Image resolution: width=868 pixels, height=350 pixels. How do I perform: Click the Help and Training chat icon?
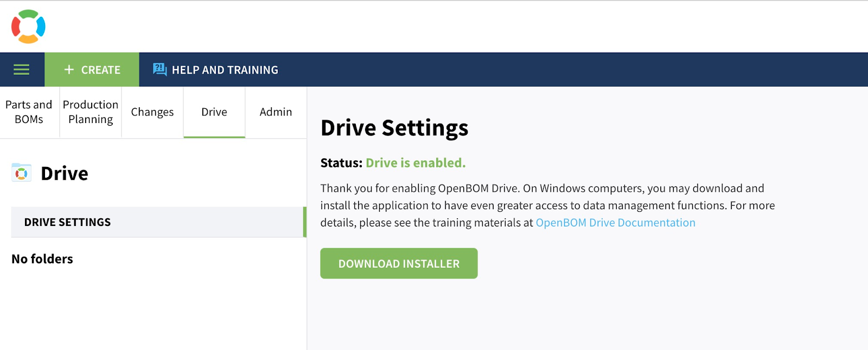159,69
